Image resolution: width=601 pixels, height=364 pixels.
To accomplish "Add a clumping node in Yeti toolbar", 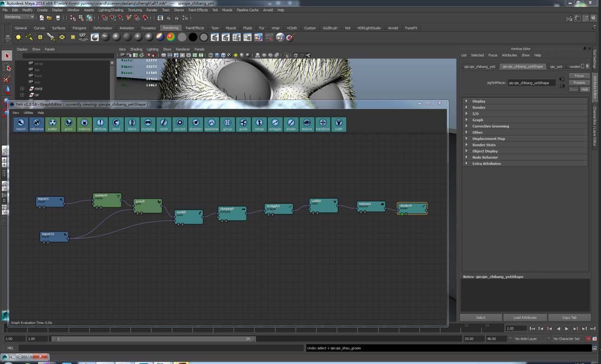I will tap(148, 124).
